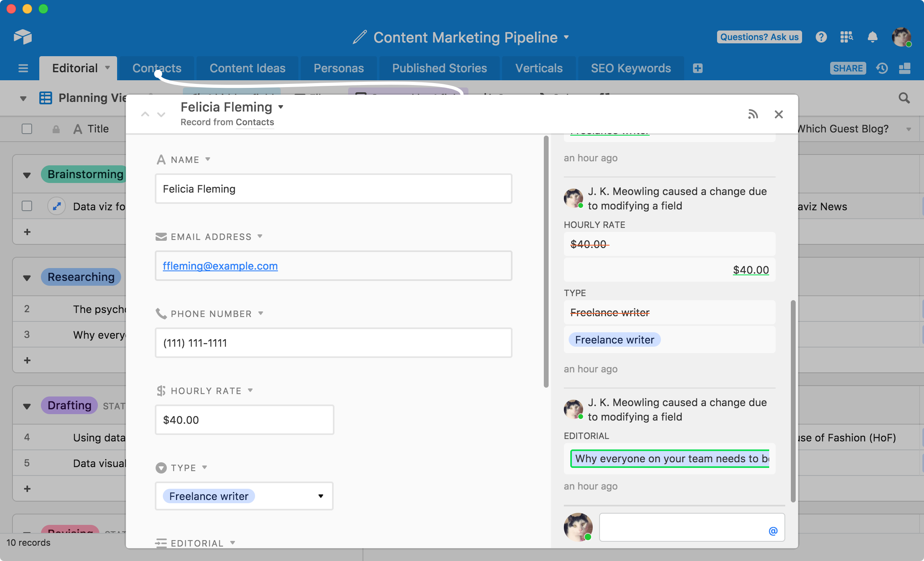Click the lock icon in the Title column header

coord(56,129)
